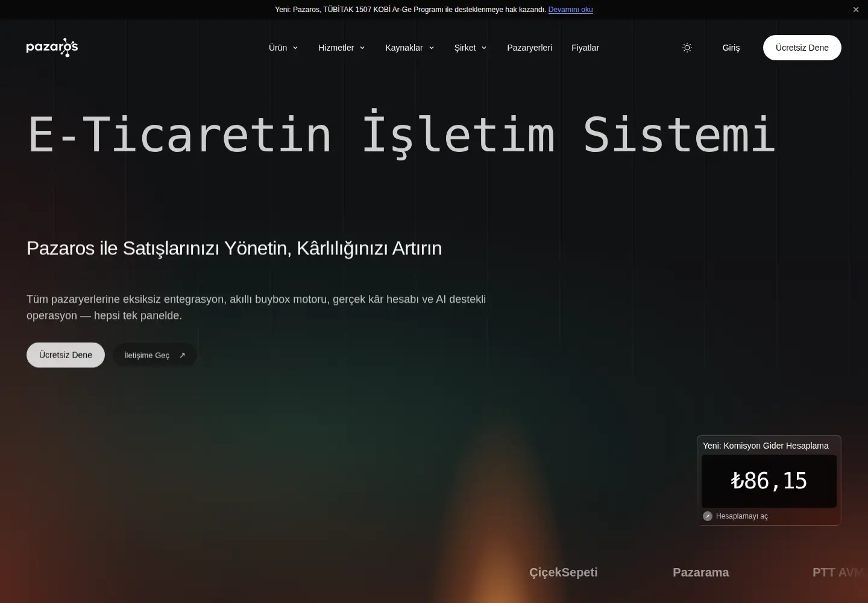
Task: Click the ÇiçekSepeti marketplace name
Action: [564, 572]
